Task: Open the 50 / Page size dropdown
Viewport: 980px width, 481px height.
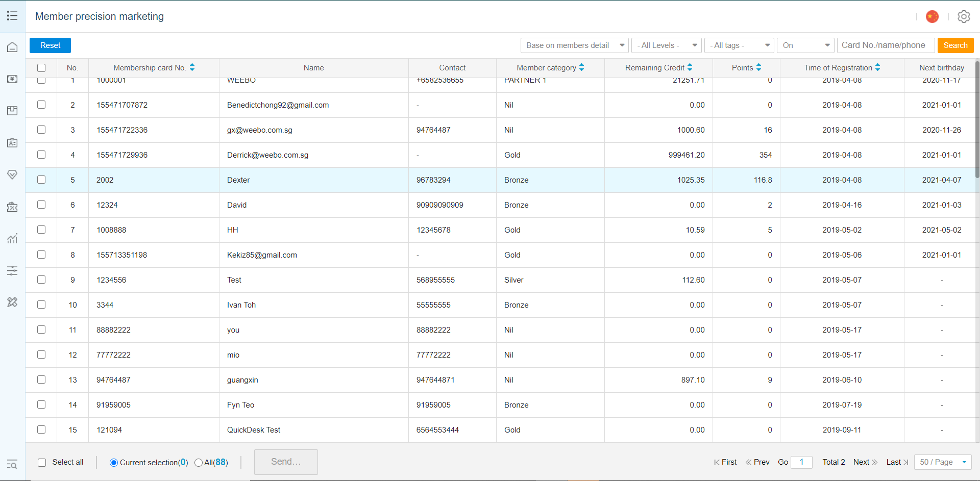Action: point(943,462)
